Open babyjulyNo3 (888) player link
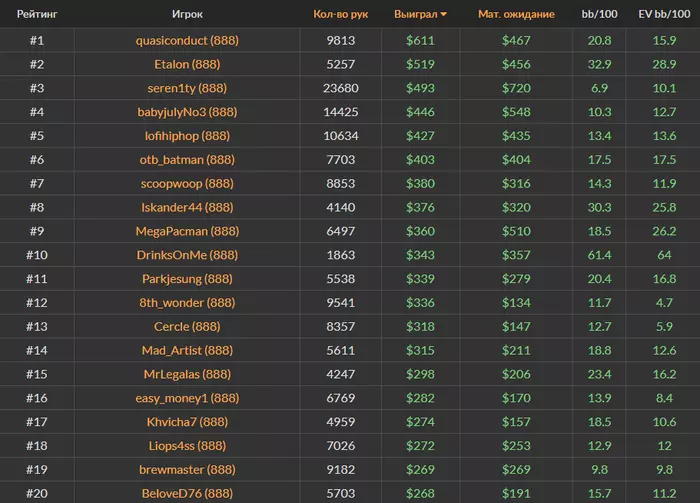 (187, 113)
